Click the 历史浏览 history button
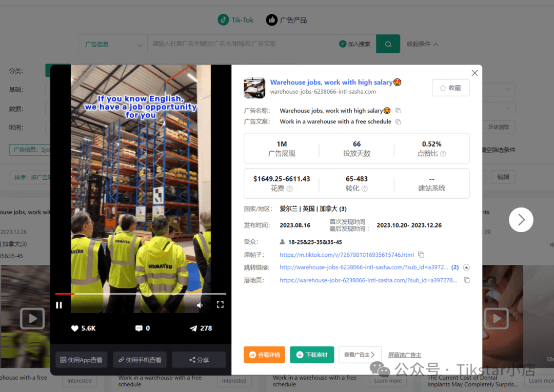Viewport: 554px width, 392px height. coord(499,127)
